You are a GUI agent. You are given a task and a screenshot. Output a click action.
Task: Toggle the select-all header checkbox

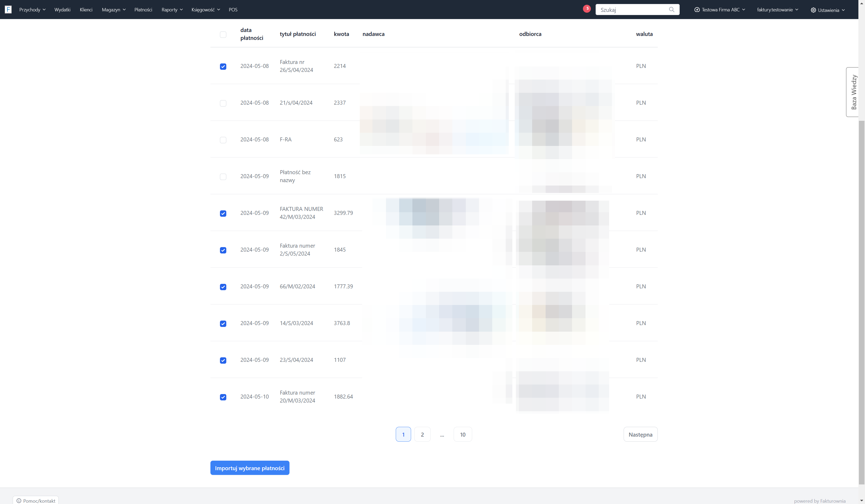click(223, 34)
